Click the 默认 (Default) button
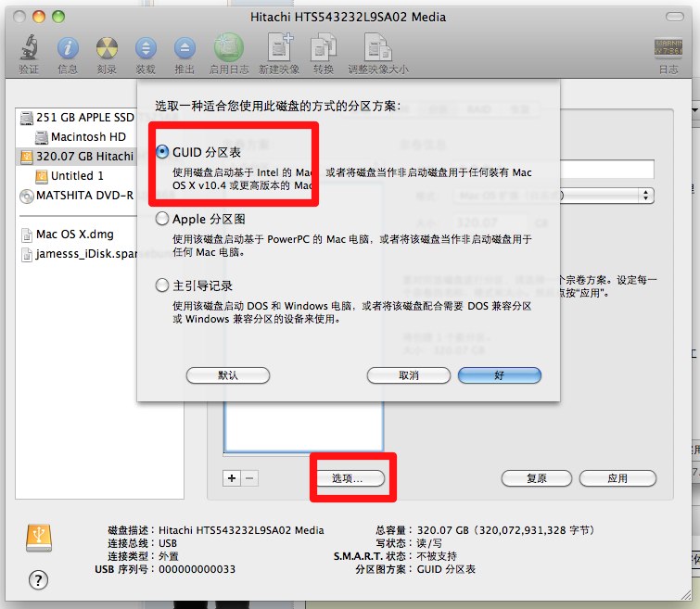700x609 pixels. pyautogui.click(x=228, y=375)
